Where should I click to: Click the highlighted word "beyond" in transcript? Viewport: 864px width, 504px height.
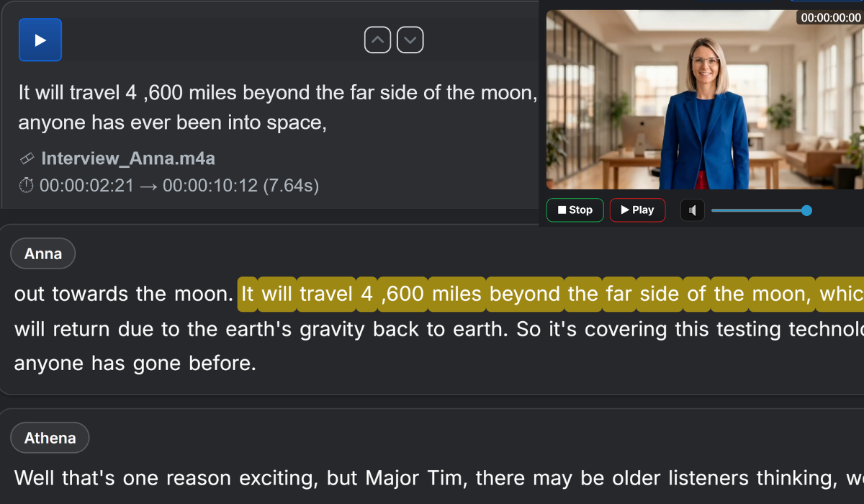(525, 294)
